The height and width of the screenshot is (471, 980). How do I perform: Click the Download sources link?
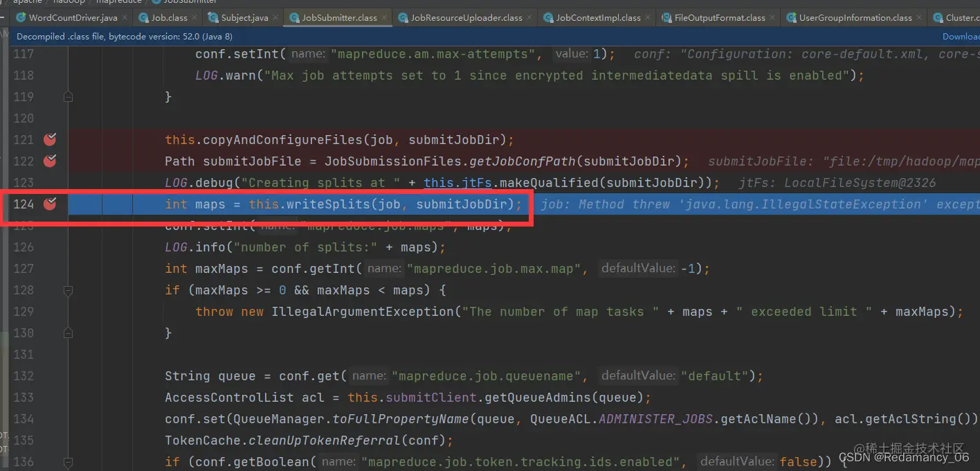point(961,37)
